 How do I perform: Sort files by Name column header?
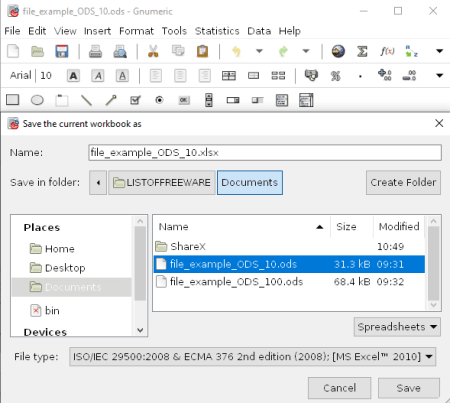241,227
